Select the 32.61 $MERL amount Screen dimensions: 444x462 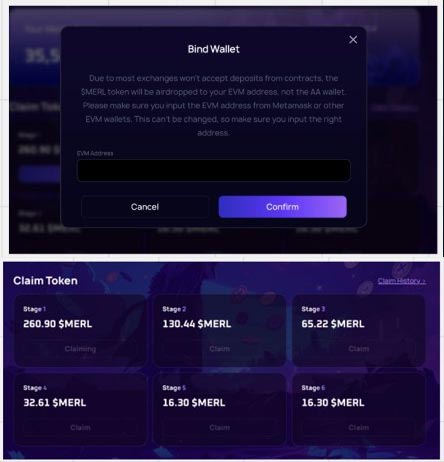[55, 402]
